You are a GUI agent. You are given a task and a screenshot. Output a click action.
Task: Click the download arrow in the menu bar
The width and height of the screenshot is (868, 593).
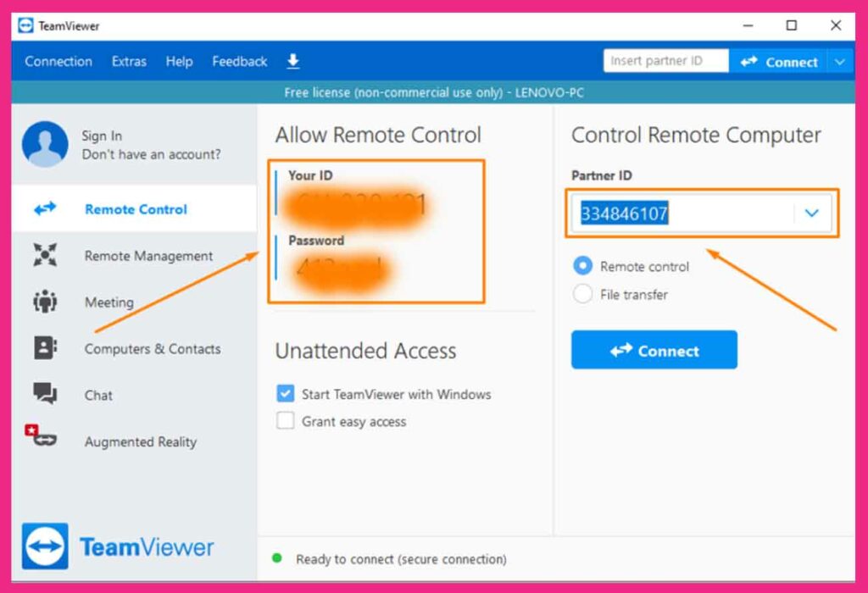coord(292,61)
